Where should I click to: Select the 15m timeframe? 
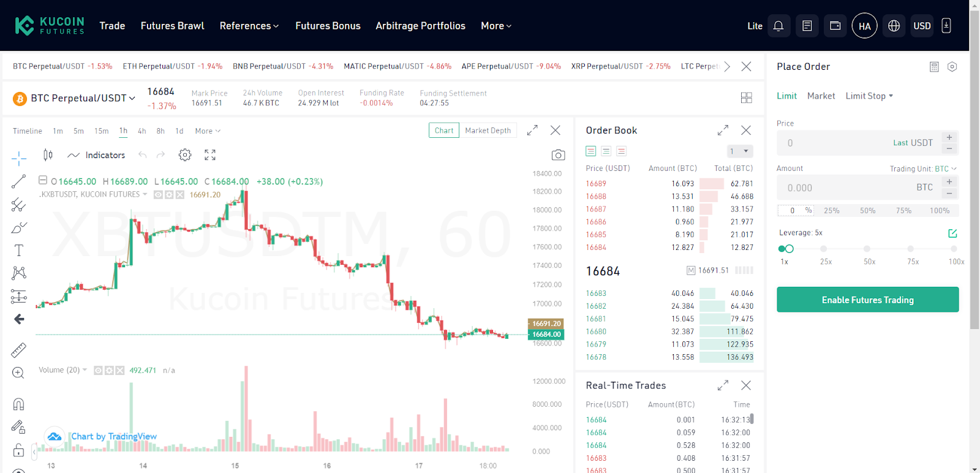tap(101, 131)
